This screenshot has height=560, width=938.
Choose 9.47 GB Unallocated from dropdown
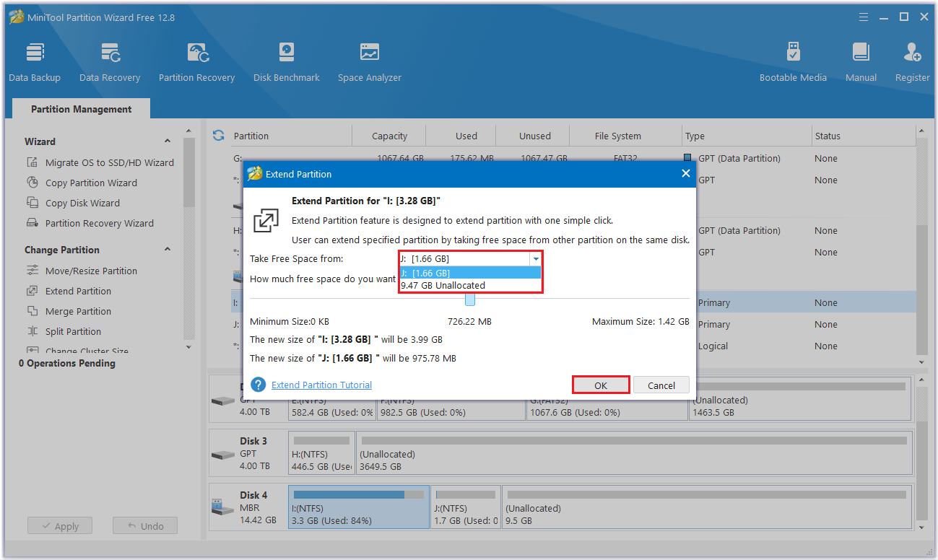click(470, 285)
